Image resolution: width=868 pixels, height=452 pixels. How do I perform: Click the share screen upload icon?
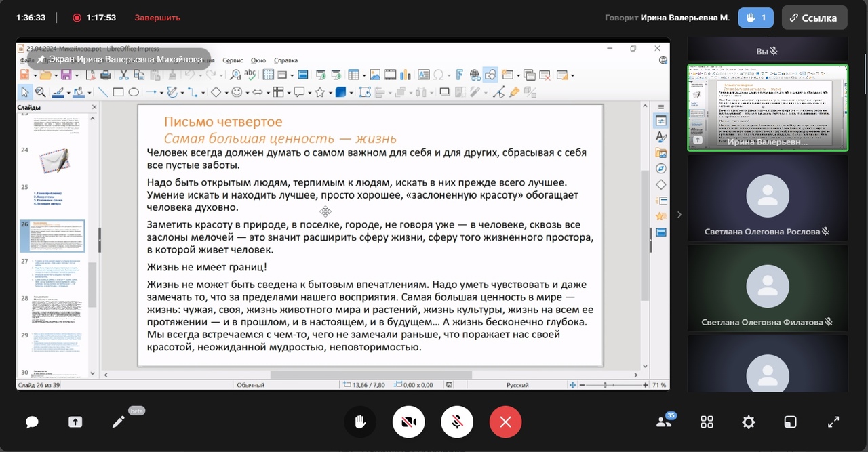75,422
